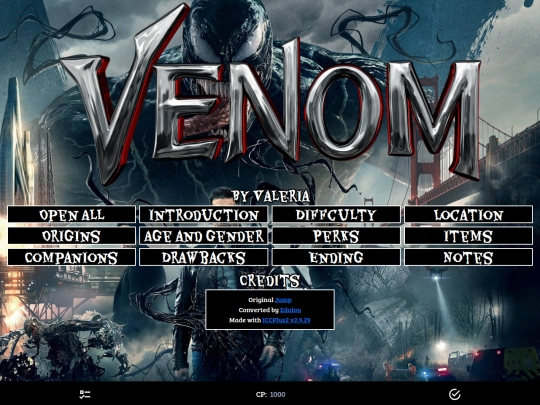This screenshot has height=405, width=540.
Task: Select the OPEN ALL button
Action: coord(72,215)
